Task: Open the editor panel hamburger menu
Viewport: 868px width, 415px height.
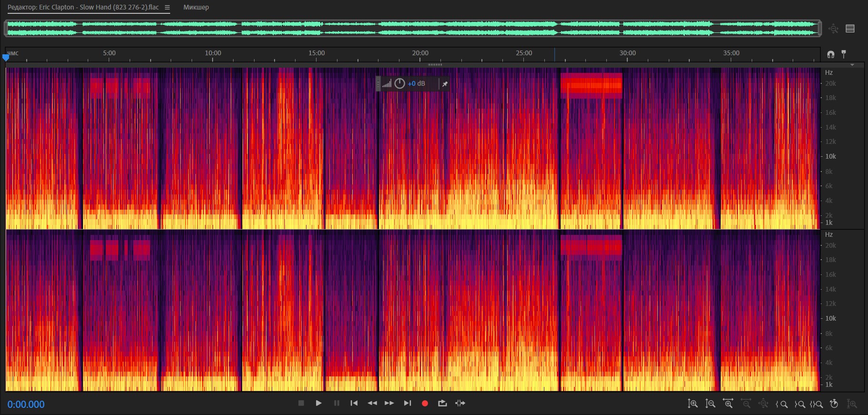Action: click(x=167, y=7)
